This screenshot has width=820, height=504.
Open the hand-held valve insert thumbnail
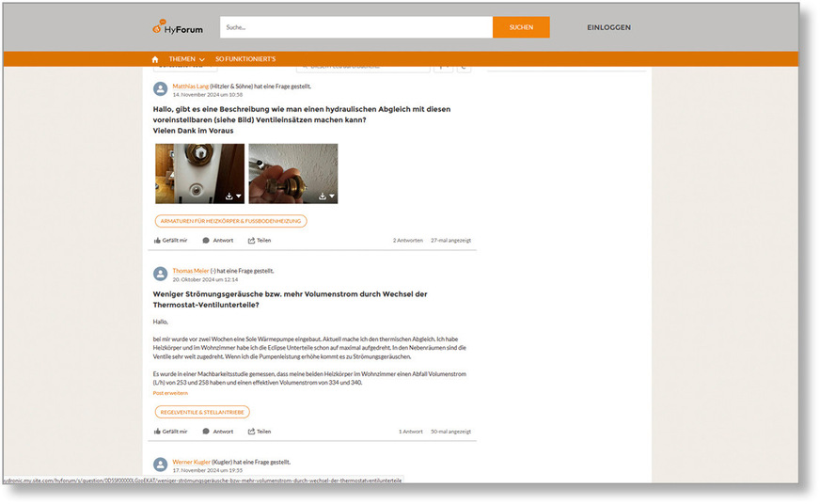292,174
